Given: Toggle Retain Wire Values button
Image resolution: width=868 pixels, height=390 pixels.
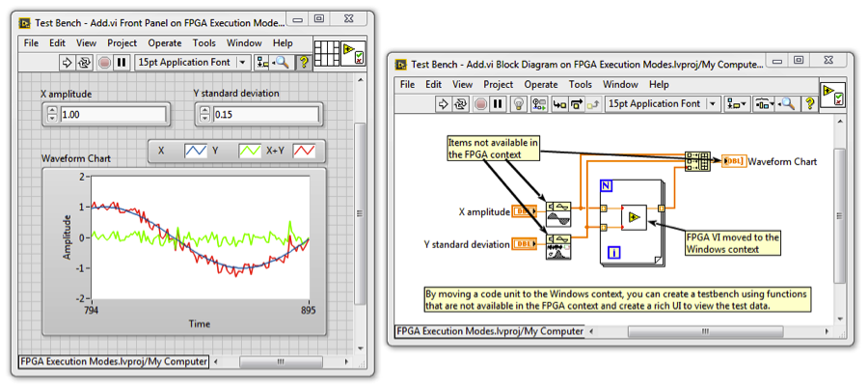Looking at the screenshot, I should (538, 103).
